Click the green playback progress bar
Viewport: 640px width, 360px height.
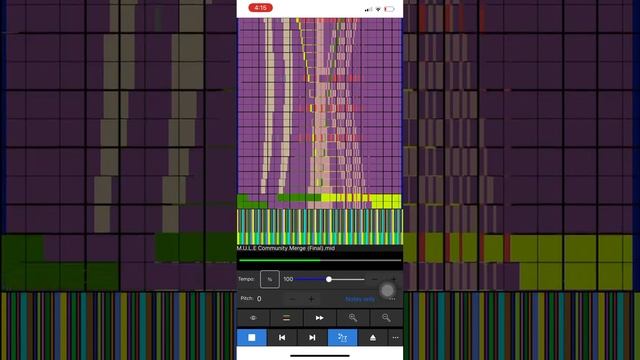320,260
